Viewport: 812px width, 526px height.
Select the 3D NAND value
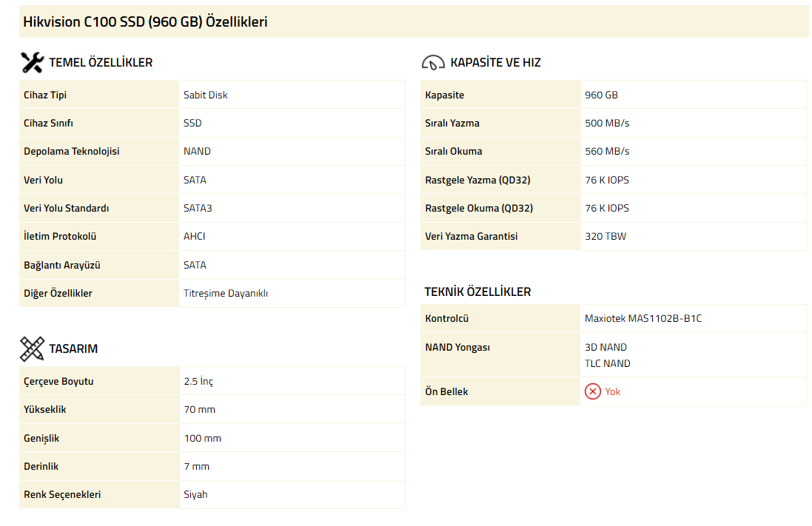click(x=606, y=348)
